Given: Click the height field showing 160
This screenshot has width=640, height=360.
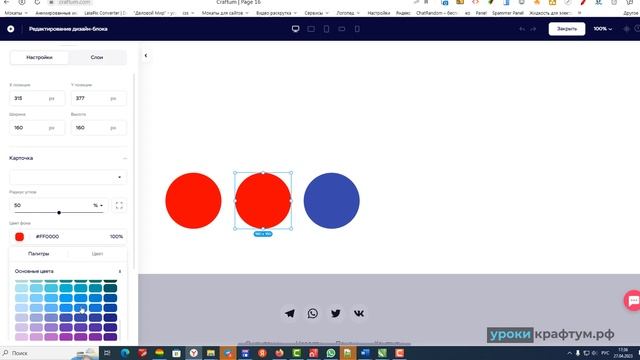Looking at the screenshot, I should [98, 128].
